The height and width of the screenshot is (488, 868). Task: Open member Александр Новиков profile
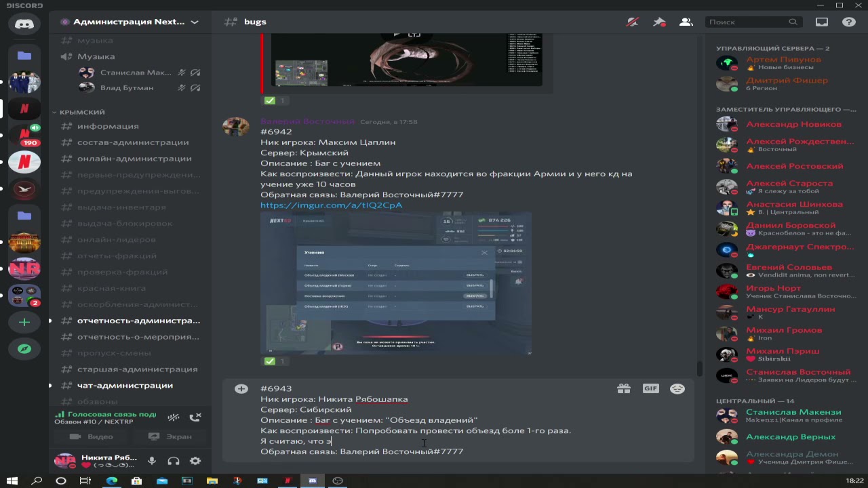tap(787, 125)
